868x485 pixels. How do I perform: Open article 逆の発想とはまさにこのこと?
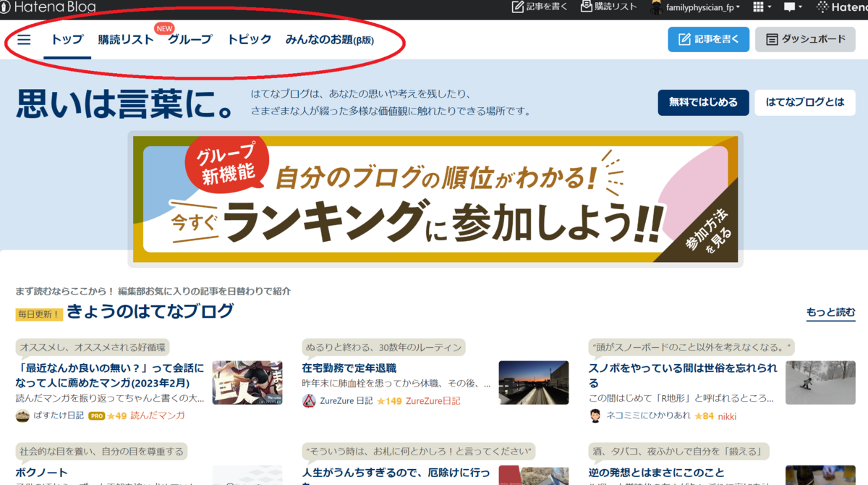pyautogui.click(x=657, y=473)
